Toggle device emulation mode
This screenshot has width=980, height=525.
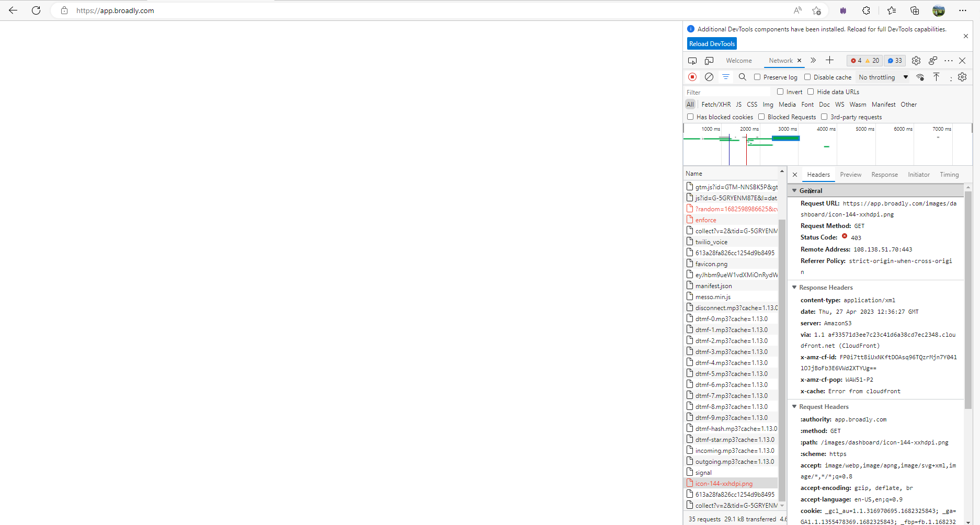pyautogui.click(x=709, y=61)
